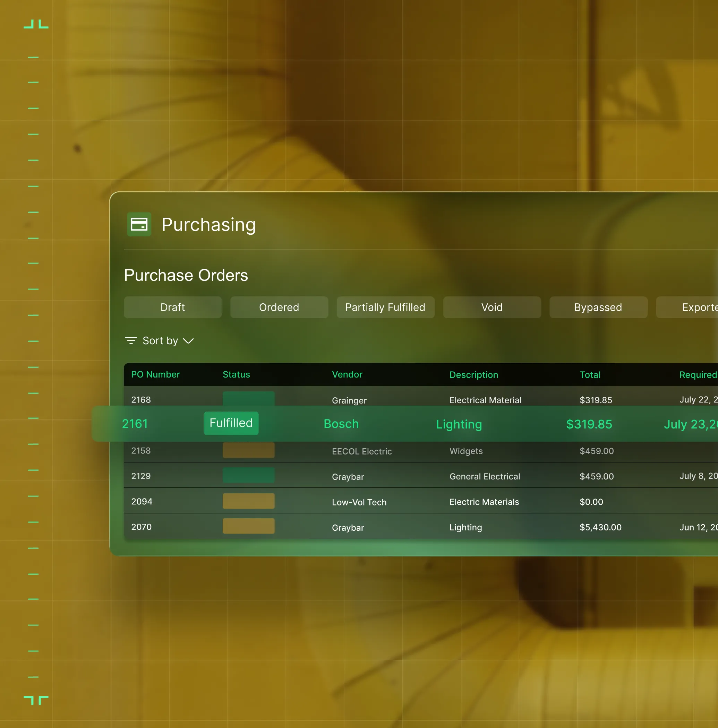Click the $5,430.00 total
Screen dimensions: 718x728
click(x=600, y=527)
